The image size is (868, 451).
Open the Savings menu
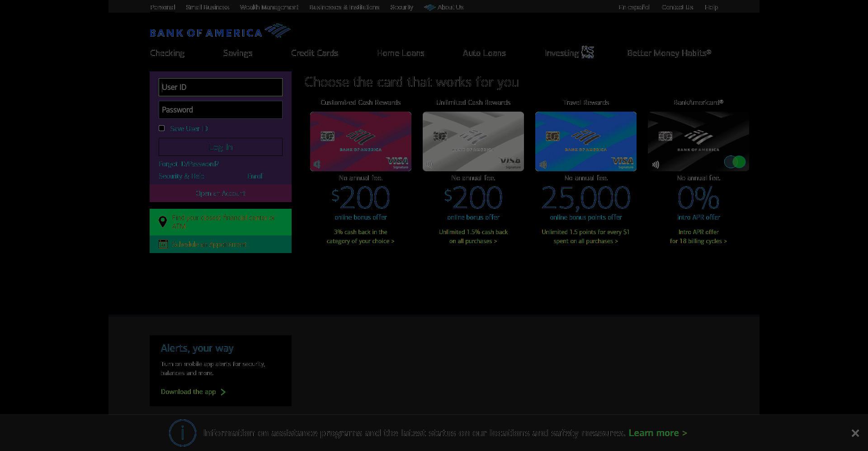coord(238,53)
